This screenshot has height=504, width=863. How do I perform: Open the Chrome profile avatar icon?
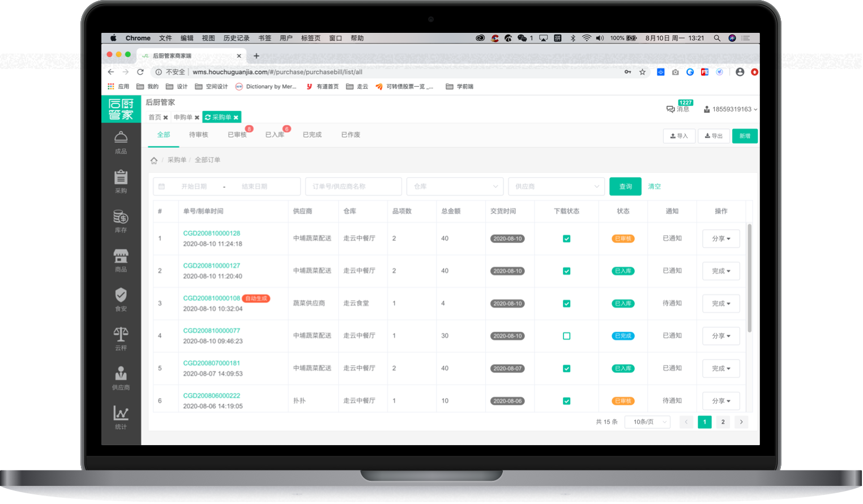pyautogui.click(x=740, y=72)
